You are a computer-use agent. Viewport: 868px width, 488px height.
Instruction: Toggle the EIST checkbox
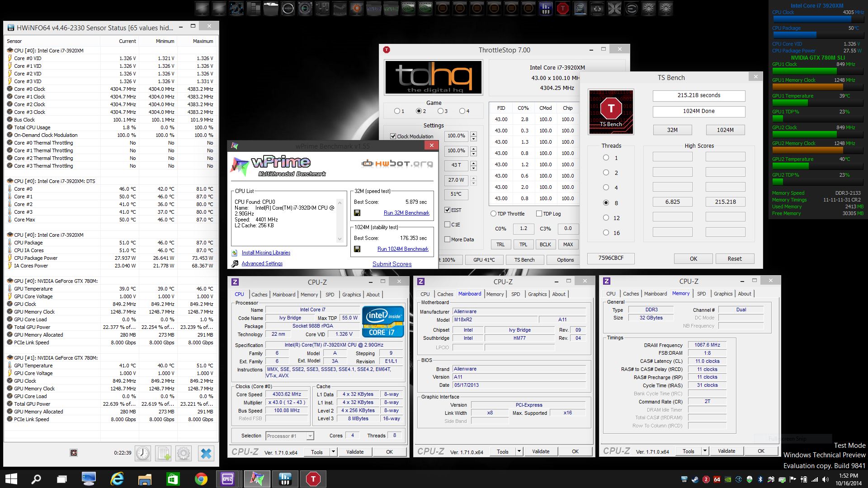pos(447,210)
